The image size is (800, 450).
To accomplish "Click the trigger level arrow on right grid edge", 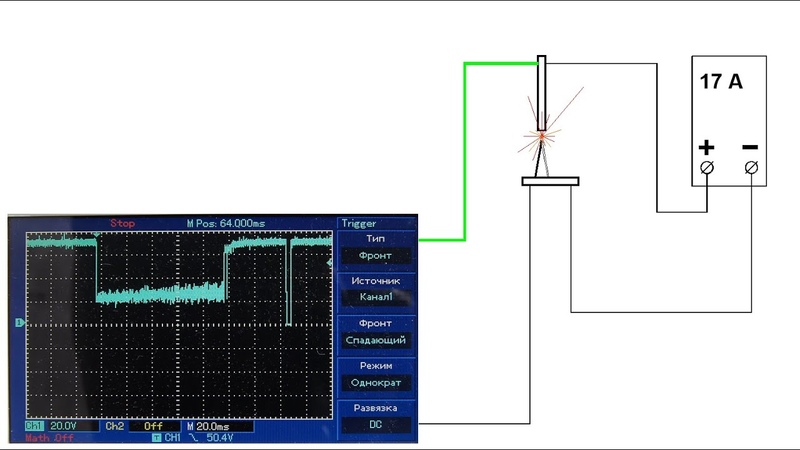I will click(x=330, y=262).
